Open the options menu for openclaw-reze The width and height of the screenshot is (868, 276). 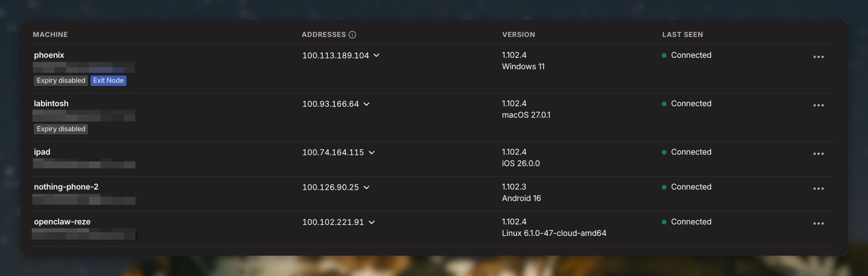[819, 223]
